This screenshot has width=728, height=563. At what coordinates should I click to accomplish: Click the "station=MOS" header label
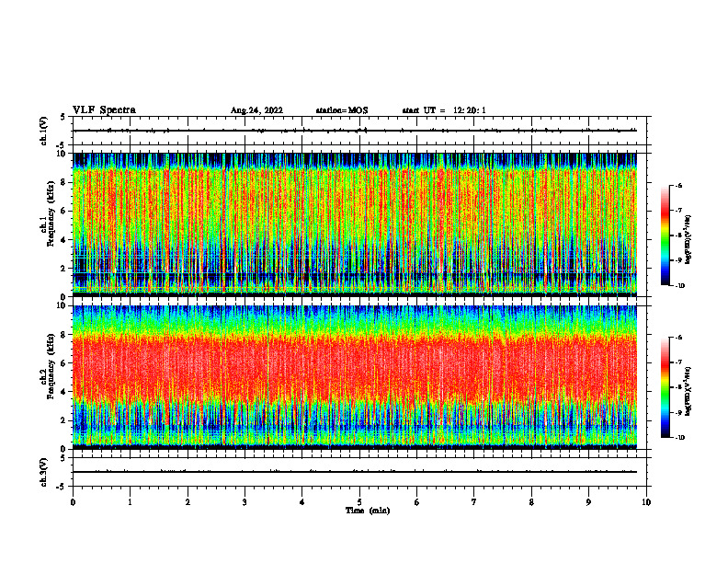tap(342, 110)
